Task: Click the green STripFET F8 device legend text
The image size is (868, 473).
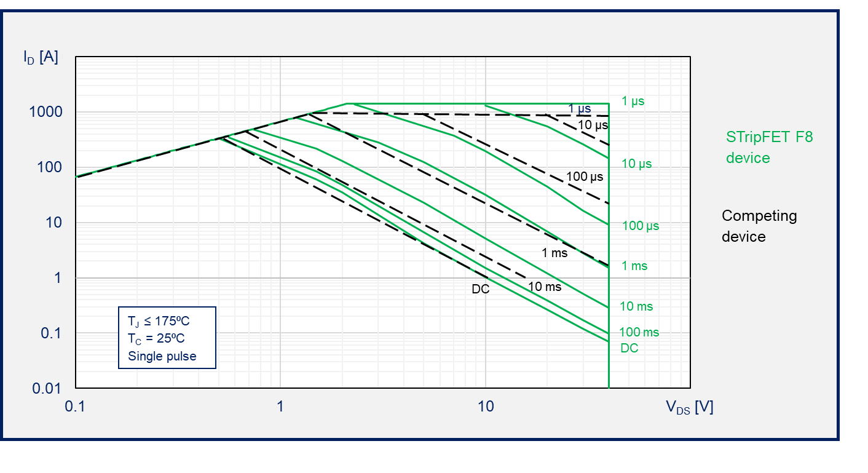Action: coord(769,147)
